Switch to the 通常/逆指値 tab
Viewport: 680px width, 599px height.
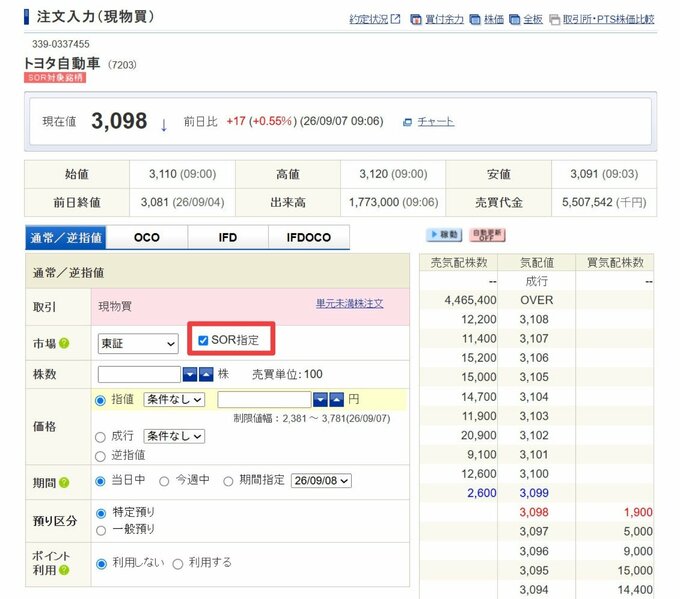[65, 237]
